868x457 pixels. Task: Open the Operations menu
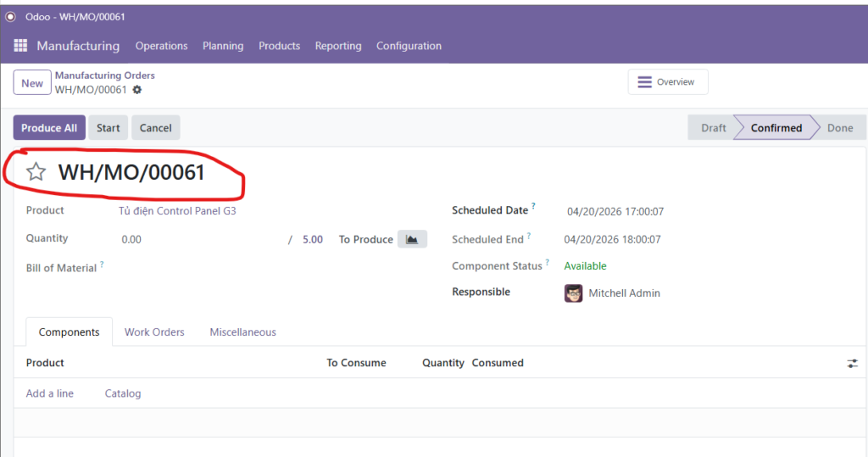click(161, 46)
